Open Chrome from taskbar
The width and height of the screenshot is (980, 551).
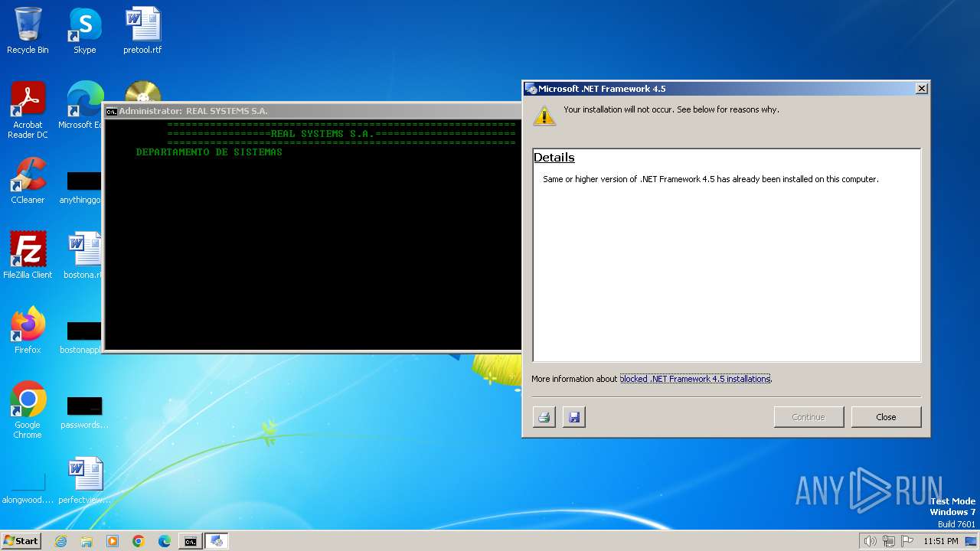coord(139,541)
